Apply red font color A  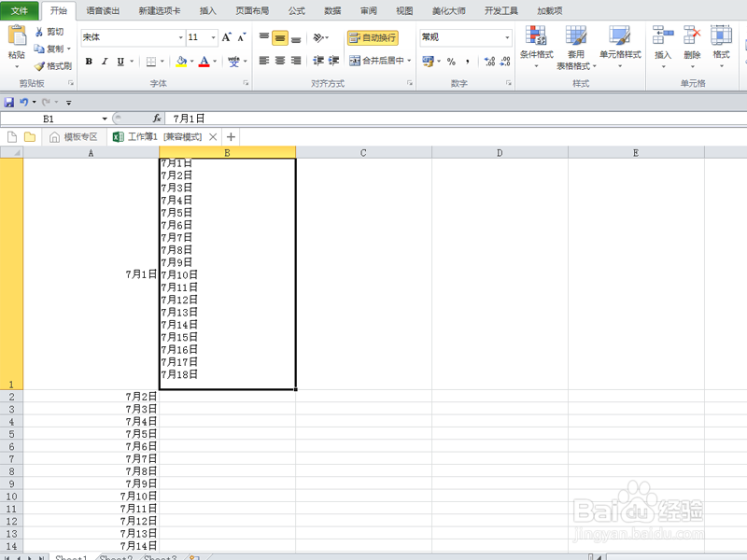click(x=204, y=62)
